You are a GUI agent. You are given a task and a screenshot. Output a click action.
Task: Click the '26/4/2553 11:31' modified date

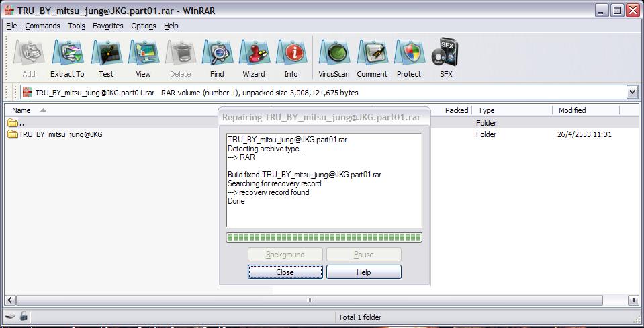(584, 134)
